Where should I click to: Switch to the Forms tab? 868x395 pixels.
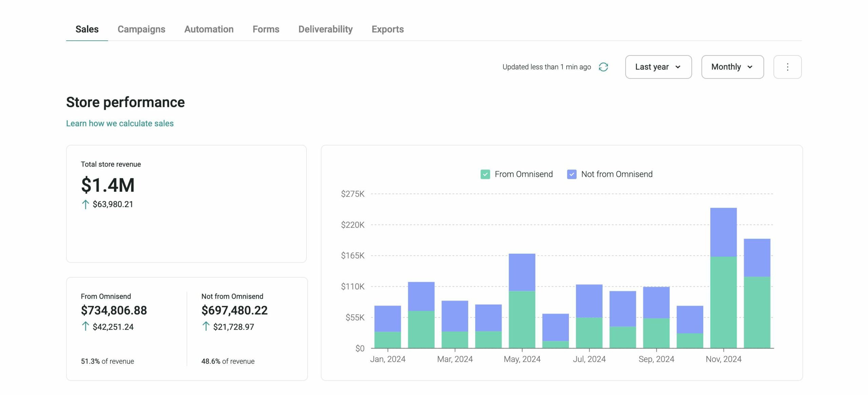click(x=266, y=29)
